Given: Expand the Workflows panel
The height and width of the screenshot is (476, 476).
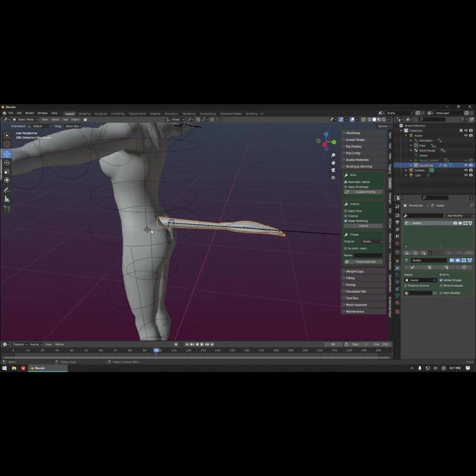Looking at the screenshot, I should click(364, 133).
